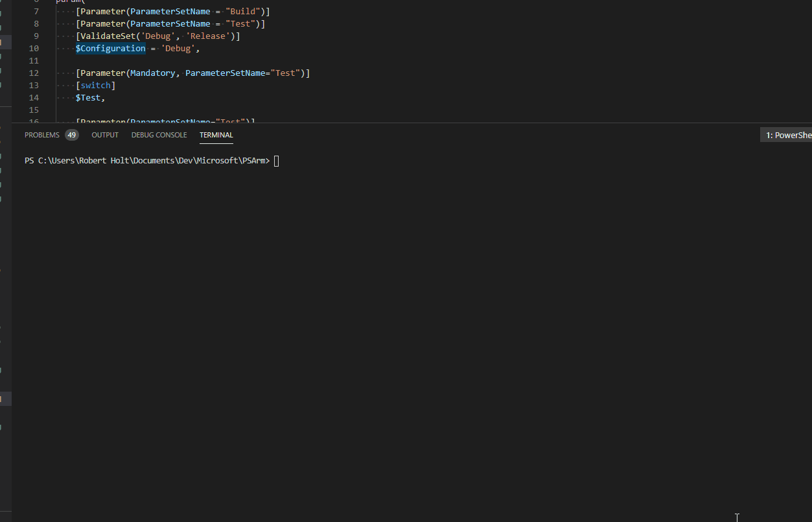Click the 49 problems count badge
The height and width of the screenshot is (522, 812).
[x=71, y=135]
